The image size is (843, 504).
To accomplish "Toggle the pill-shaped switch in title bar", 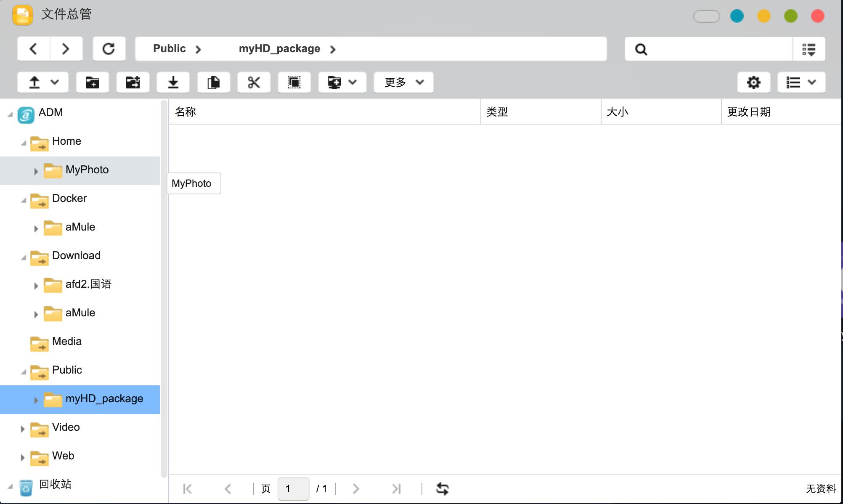I will [706, 16].
